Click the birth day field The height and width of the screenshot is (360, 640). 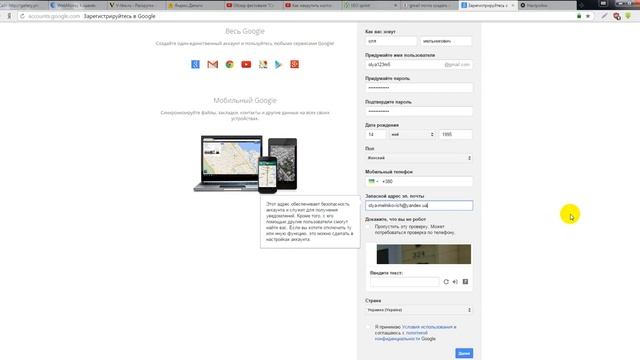[375, 134]
